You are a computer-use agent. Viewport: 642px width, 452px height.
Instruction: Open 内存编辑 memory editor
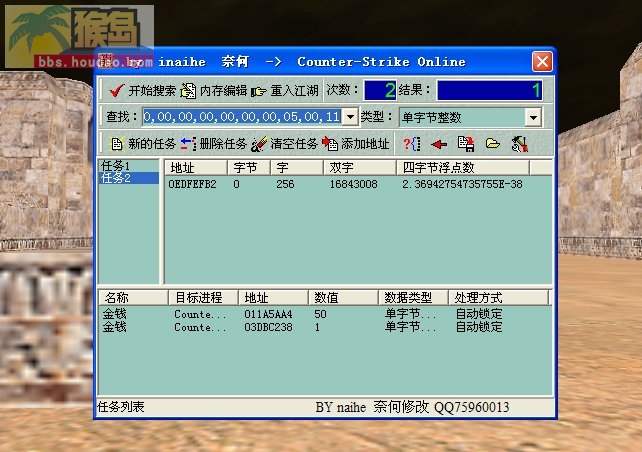pos(214,90)
